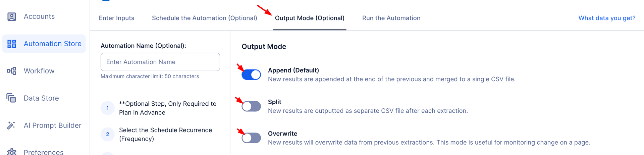Enable the Split output mode toggle
This screenshot has width=644, height=155.
click(251, 106)
